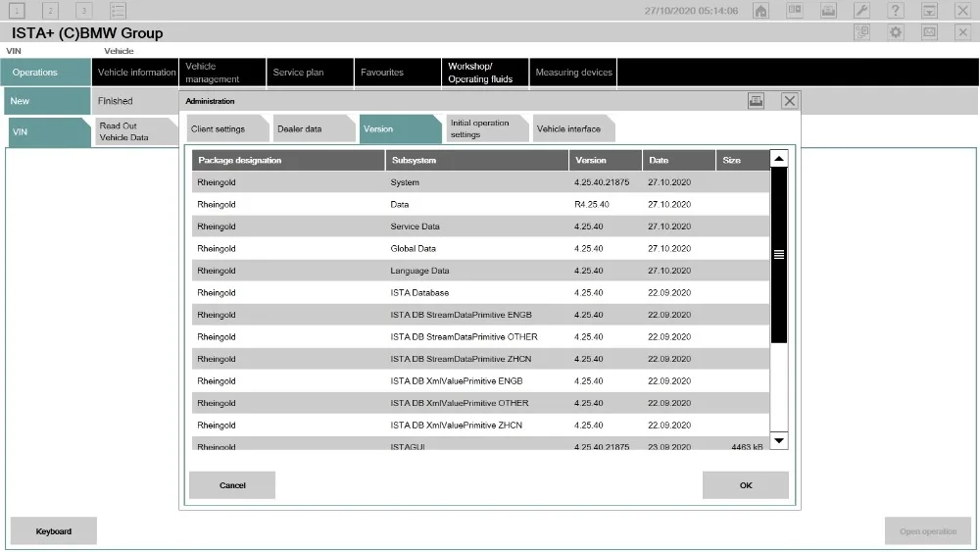This screenshot has width=980, height=552.
Task: Click the print icon in top toolbar
Action: 828,11
